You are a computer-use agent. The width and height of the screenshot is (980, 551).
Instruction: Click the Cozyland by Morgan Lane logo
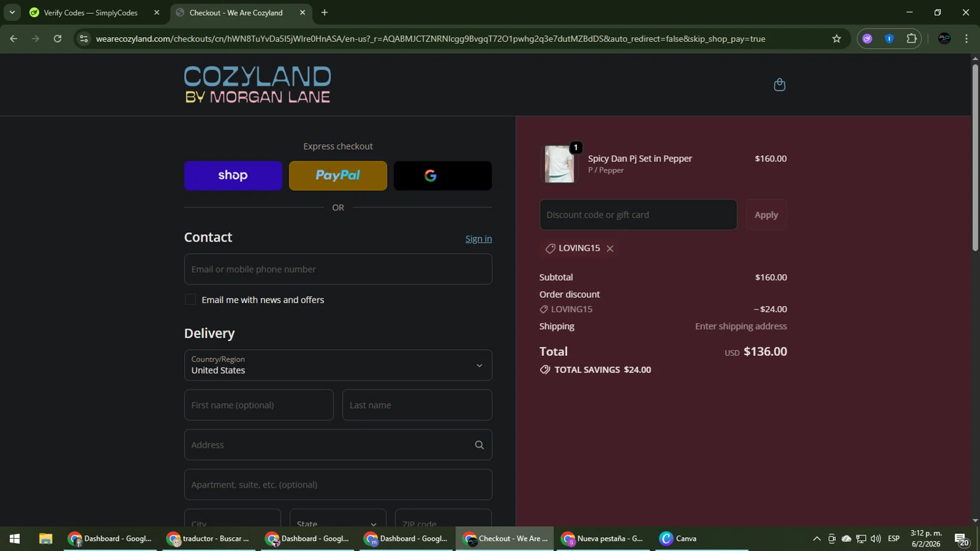[x=257, y=85]
